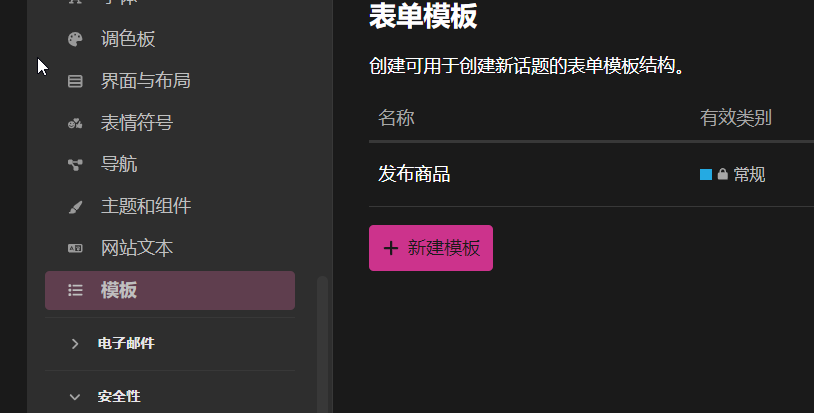Click the 名称 column header
This screenshot has height=413, width=814.
click(396, 118)
